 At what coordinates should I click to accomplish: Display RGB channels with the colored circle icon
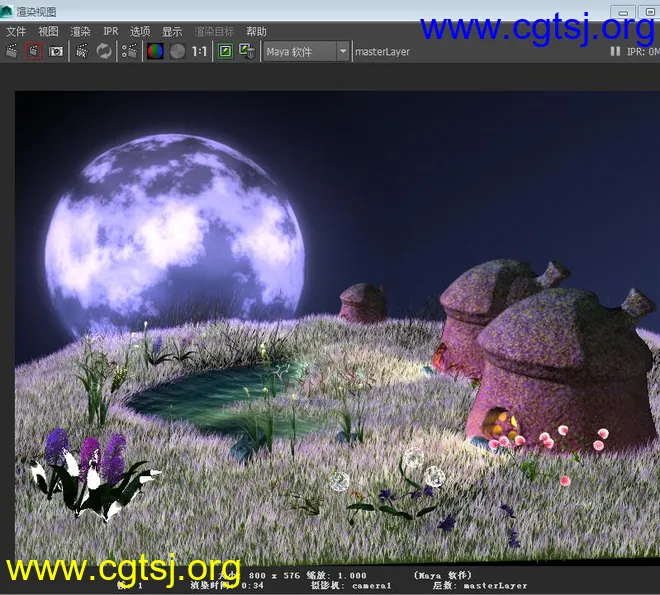tap(155, 51)
